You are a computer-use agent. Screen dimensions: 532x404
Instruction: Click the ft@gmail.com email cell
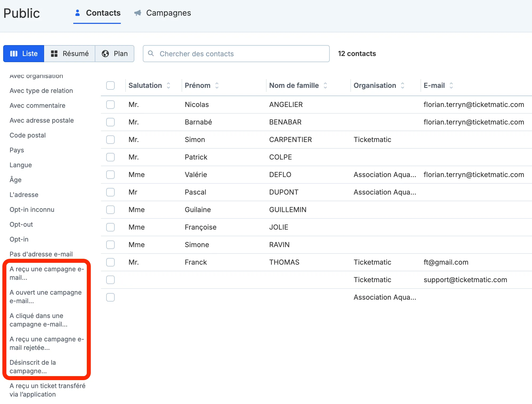446,262
